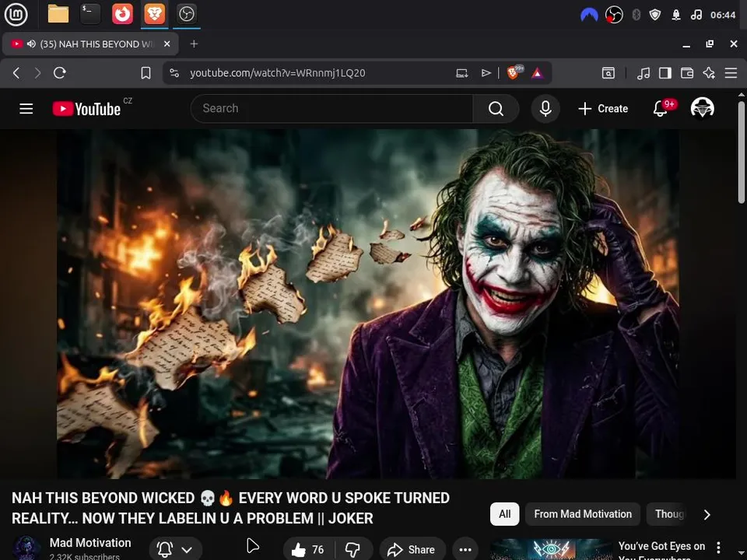Show the calendar from clock 06:44
Screen dimensions: 747x560
pyautogui.click(x=723, y=15)
